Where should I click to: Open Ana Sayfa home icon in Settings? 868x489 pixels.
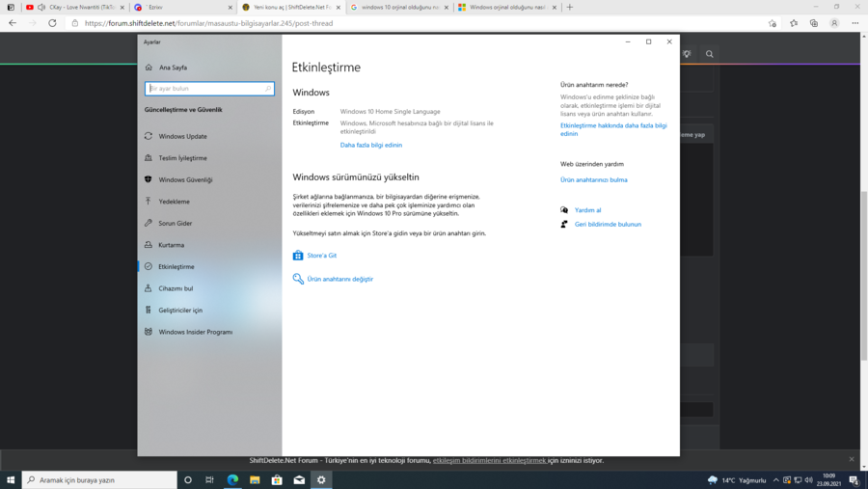[x=149, y=68]
